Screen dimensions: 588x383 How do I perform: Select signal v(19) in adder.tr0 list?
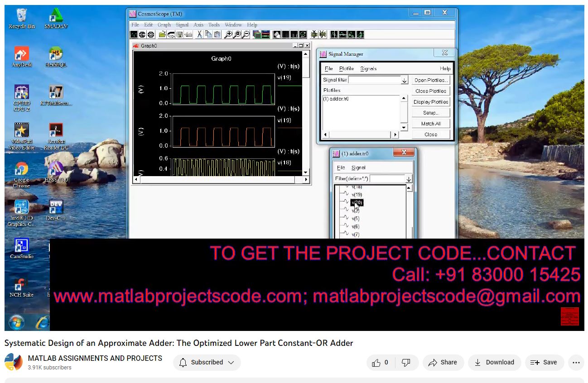tap(357, 195)
